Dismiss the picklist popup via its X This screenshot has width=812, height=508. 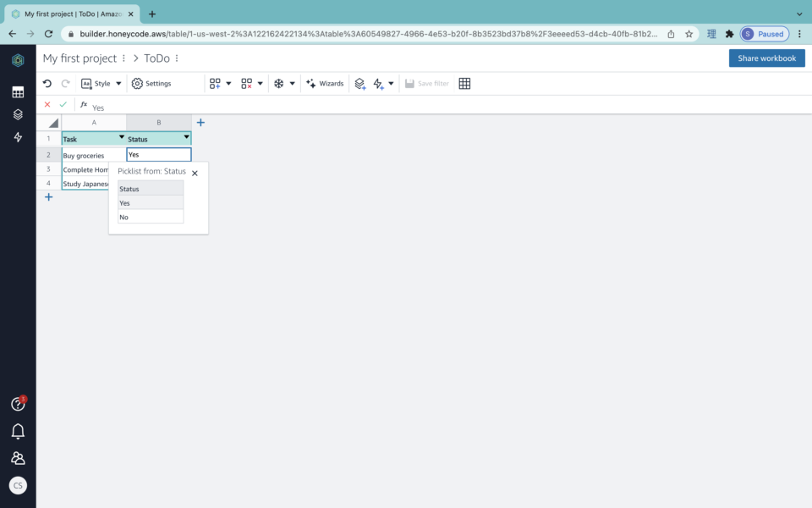(195, 173)
